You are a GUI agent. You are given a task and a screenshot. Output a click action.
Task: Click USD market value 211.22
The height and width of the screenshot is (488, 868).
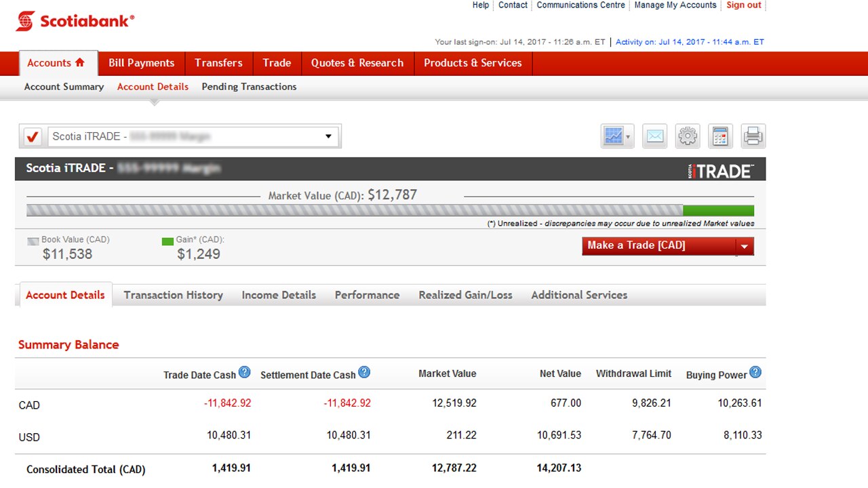(x=461, y=435)
